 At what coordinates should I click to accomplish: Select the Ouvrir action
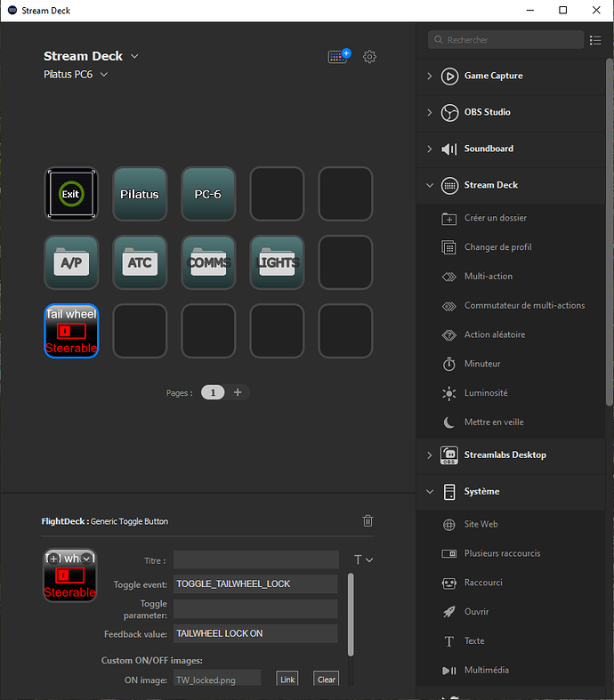[x=511, y=612]
